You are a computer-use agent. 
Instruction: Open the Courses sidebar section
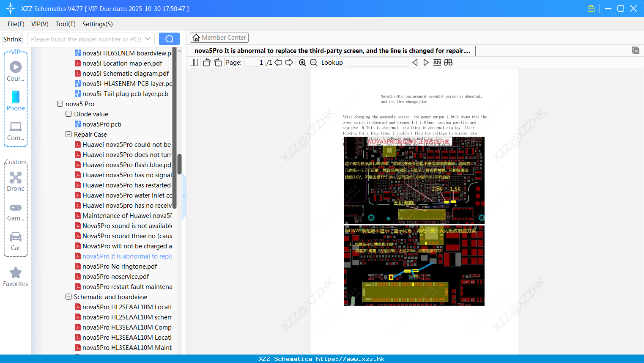pos(16,71)
